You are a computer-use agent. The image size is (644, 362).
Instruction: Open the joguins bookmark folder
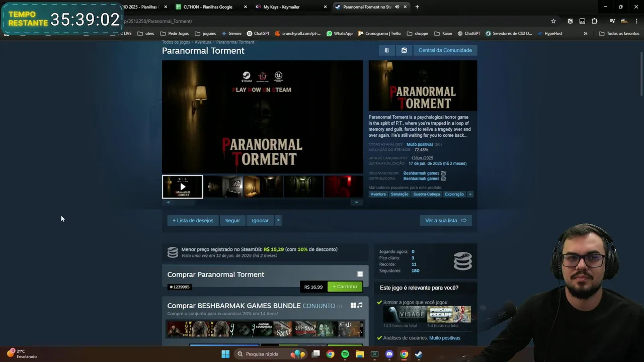[x=205, y=34]
